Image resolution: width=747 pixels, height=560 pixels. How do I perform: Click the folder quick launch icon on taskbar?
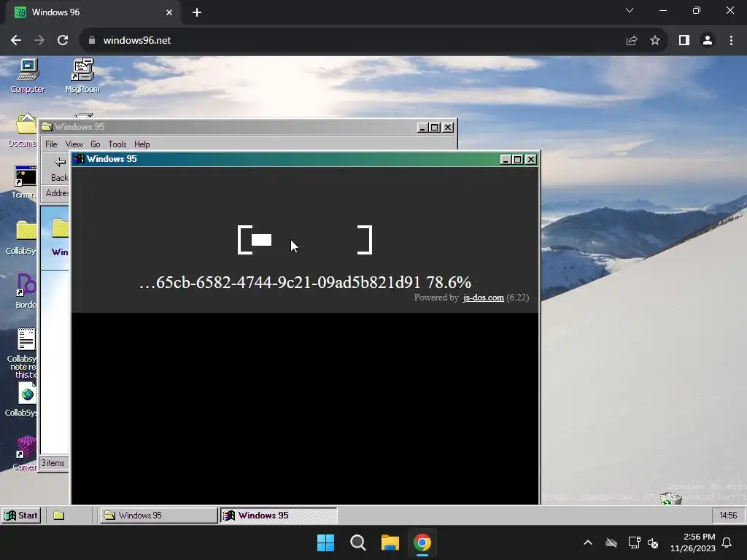pyautogui.click(x=58, y=516)
